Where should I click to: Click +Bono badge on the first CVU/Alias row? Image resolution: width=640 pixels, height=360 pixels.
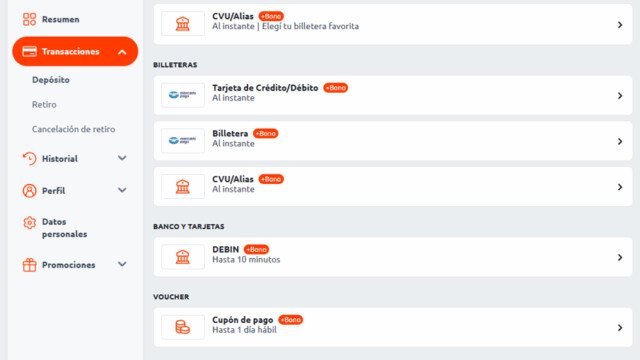(x=271, y=16)
